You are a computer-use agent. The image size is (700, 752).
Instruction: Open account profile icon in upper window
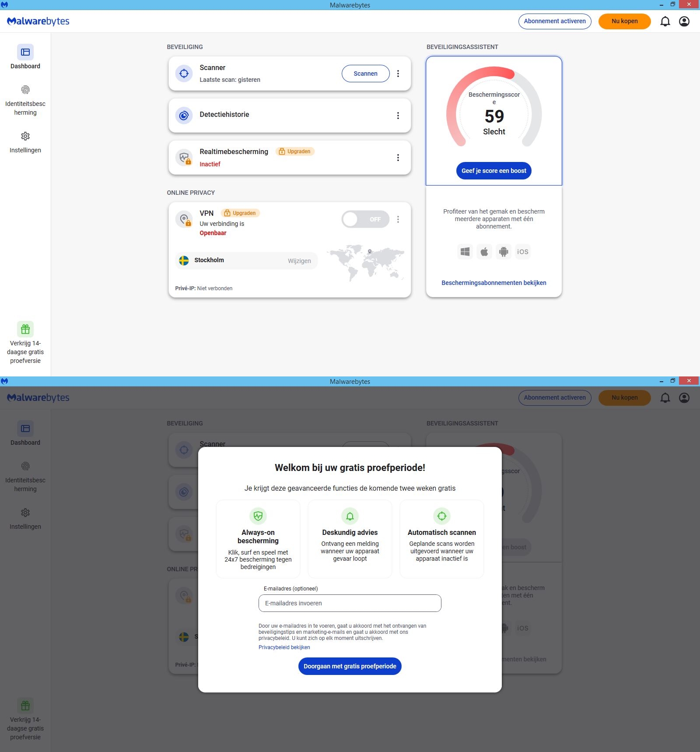click(x=684, y=21)
